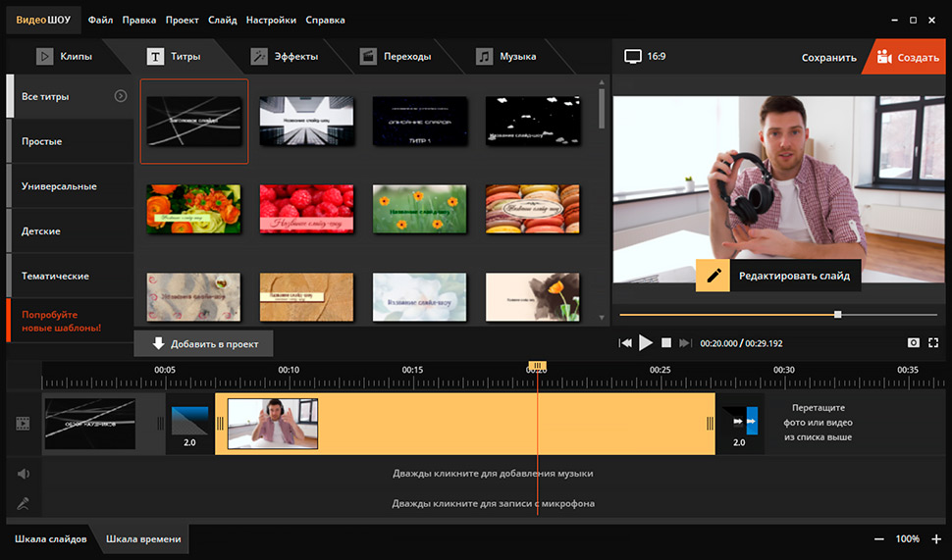Switch to the Эффекты tab

click(x=285, y=57)
